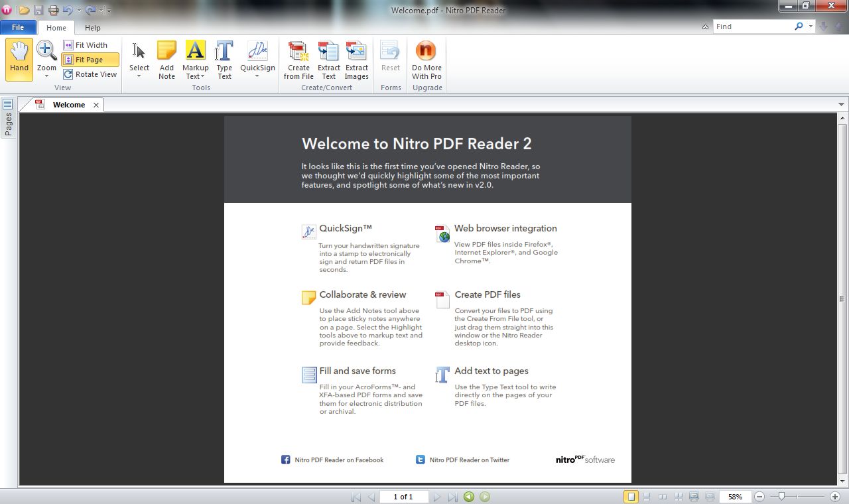Viewport: 849px width, 504px height.
Task: Select the Welcome document tab
Action: click(69, 105)
